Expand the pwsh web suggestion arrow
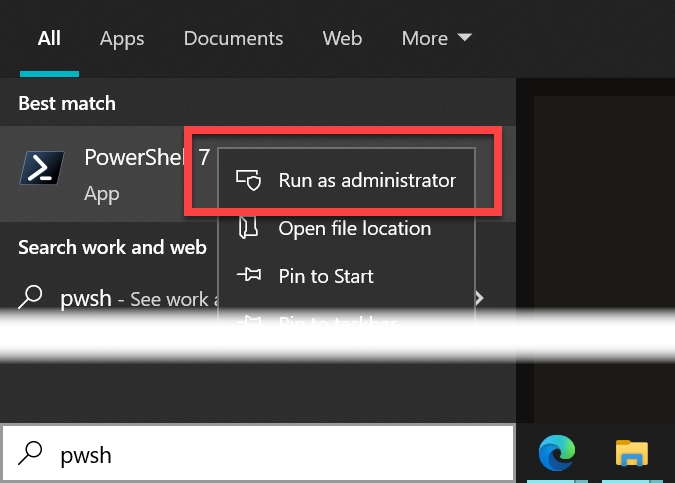Image resolution: width=675 pixels, height=483 pixels. (480, 298)
